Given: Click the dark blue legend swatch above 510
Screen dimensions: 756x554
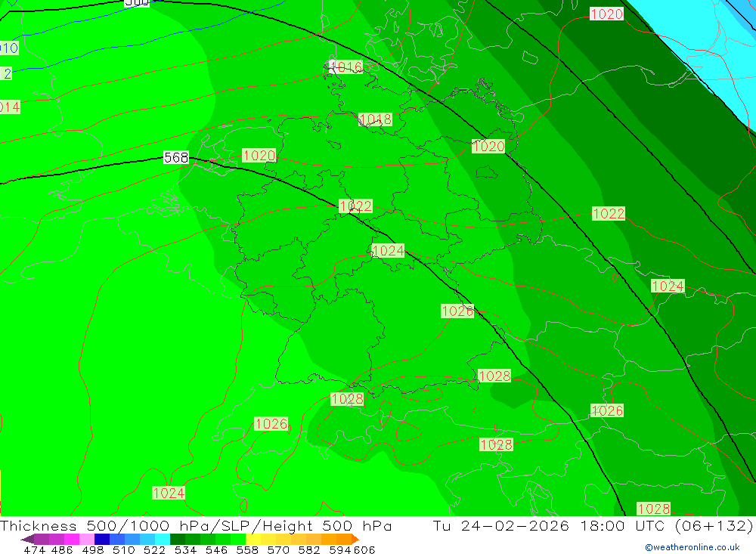Looking at the screenshot, I should 102,539.
